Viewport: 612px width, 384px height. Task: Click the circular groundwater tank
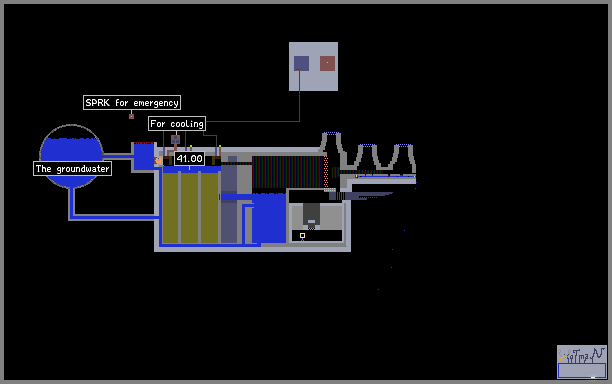pyautogui.click(x=71, y=156)
